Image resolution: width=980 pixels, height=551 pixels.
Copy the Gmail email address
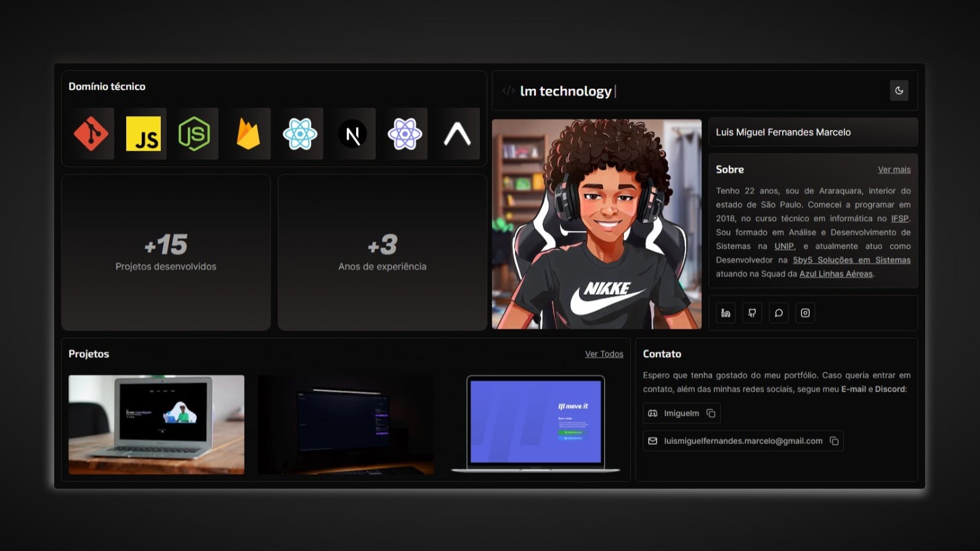tap(834, 441)
